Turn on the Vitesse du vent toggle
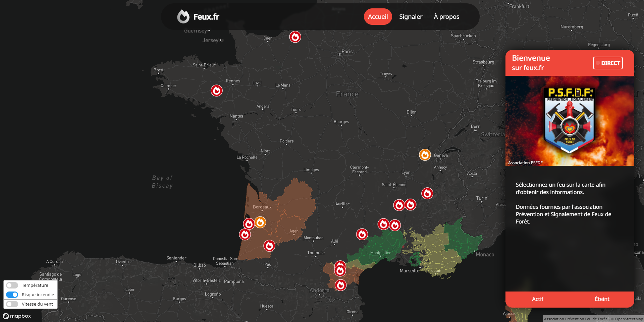Viewport: 644px width, 322px height. tap(12, 304)
